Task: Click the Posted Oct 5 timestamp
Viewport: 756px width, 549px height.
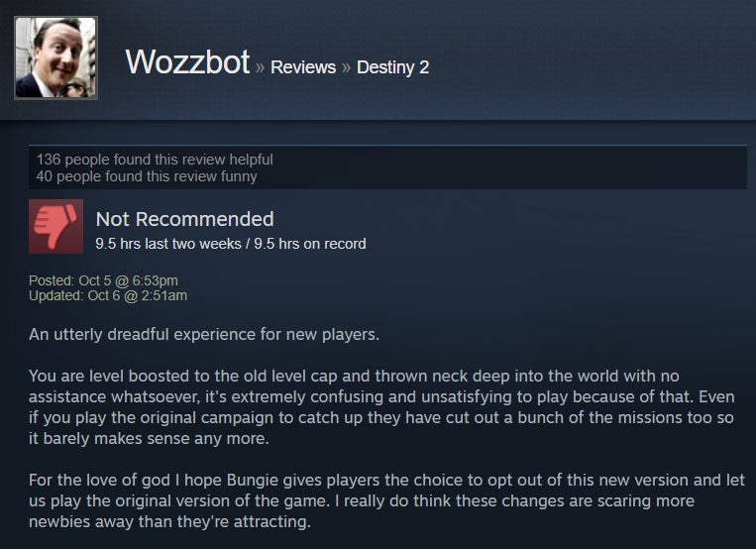Action: (x=103, y=280)
